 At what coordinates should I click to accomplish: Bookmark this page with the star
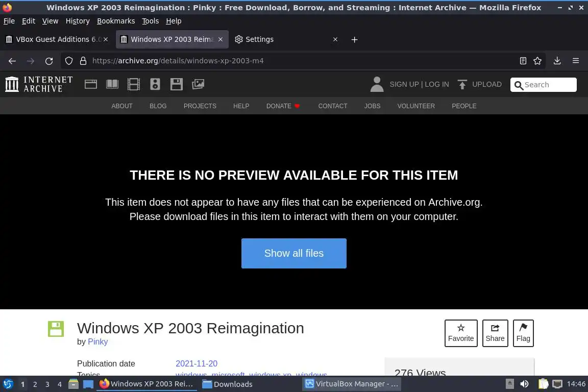(x=537, y=61)
